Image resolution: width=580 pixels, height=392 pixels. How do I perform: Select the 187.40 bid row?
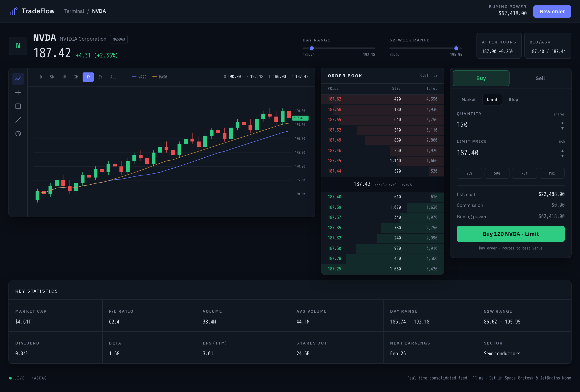click(383, 197)
